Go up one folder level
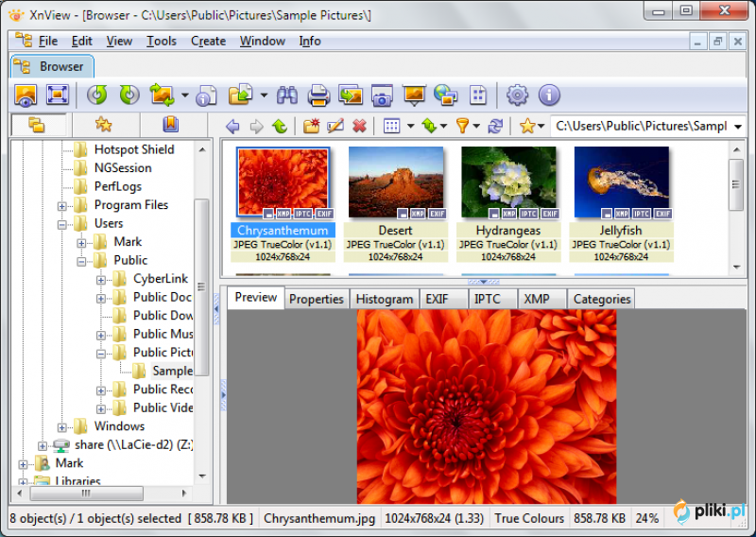The width and height of the screenshot is (756, 537). [280, 127]
